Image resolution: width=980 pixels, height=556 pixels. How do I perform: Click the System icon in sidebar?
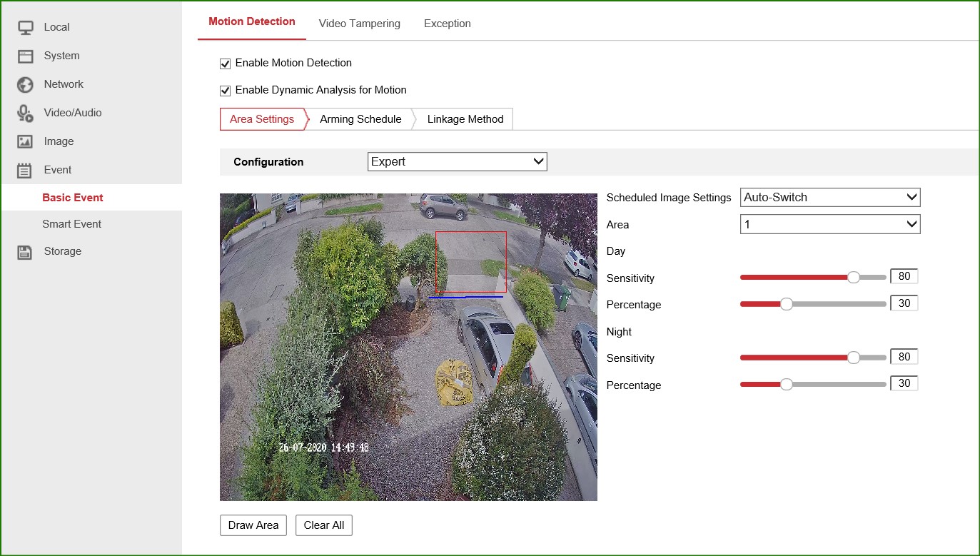25,56
